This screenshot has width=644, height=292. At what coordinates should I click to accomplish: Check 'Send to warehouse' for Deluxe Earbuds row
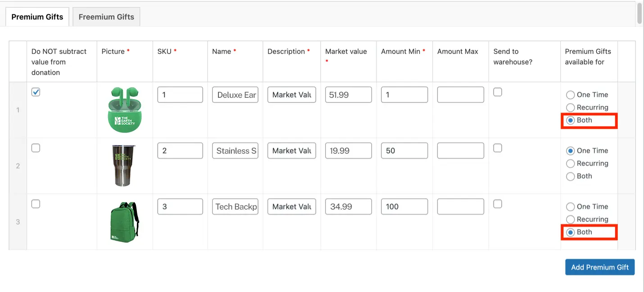coord(498,92)
